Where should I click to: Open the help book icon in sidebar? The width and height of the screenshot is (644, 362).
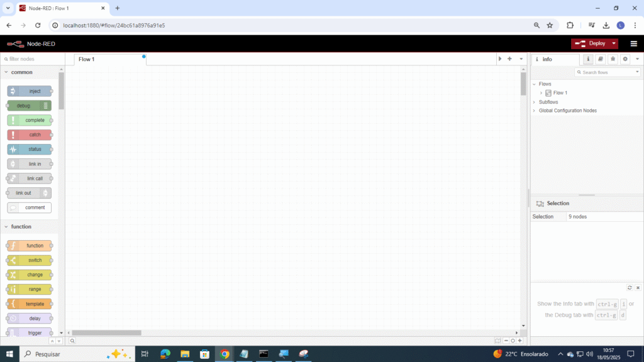(x=601, y=59)
